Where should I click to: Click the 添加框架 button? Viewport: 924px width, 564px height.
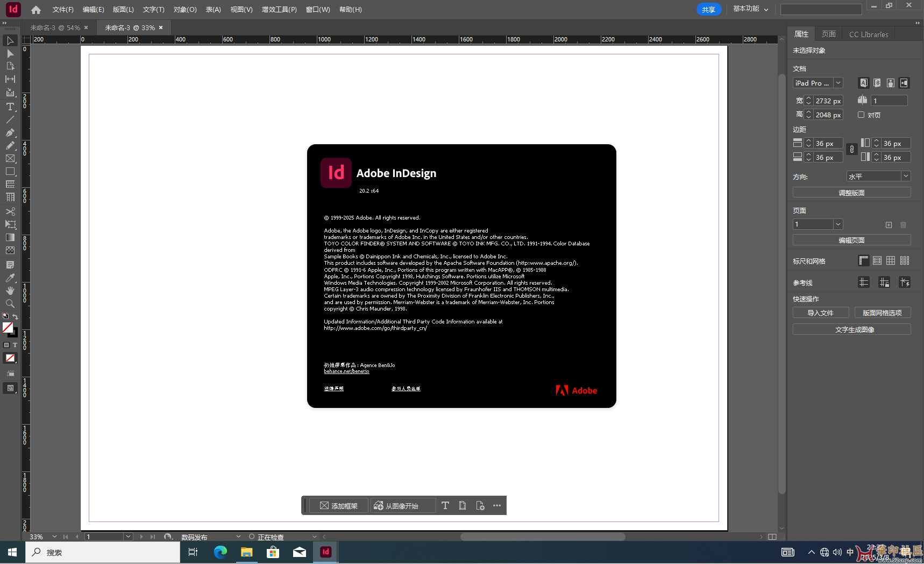click(x=339, y=505)
